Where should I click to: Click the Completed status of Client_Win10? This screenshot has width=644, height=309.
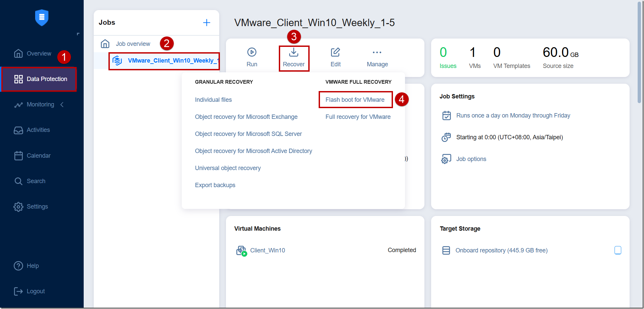pyautogui.click(x=402, y=250)
